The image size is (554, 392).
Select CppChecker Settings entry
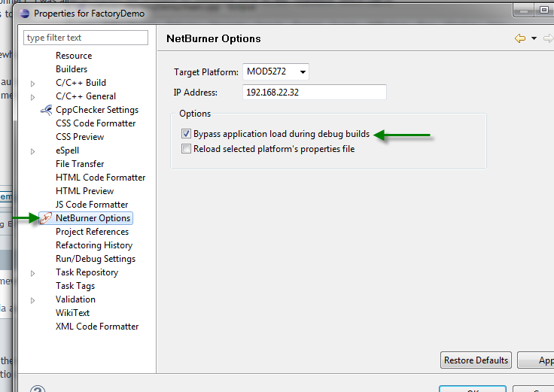click(x=97, y=110)
